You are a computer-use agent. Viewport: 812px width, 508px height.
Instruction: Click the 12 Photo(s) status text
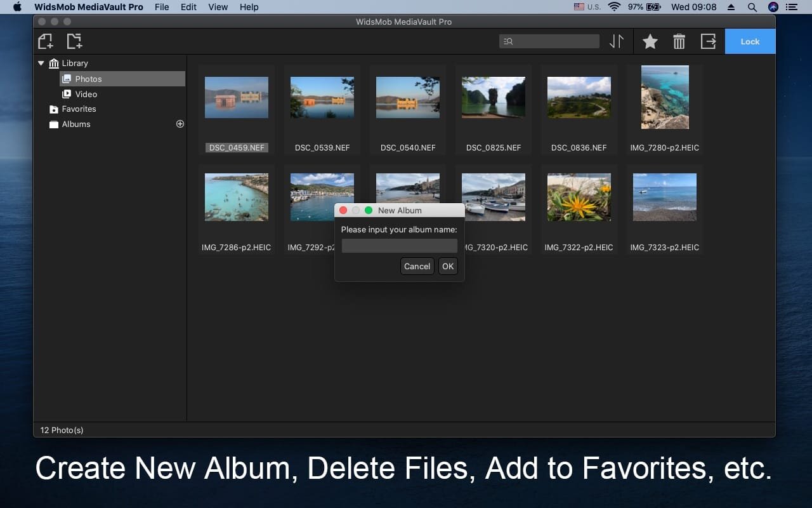point(62,430)
